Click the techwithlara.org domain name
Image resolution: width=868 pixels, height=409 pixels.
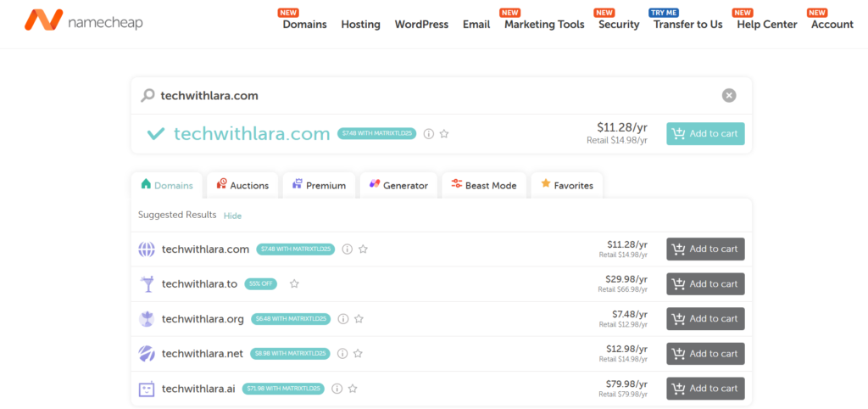[x=203, y=319]
